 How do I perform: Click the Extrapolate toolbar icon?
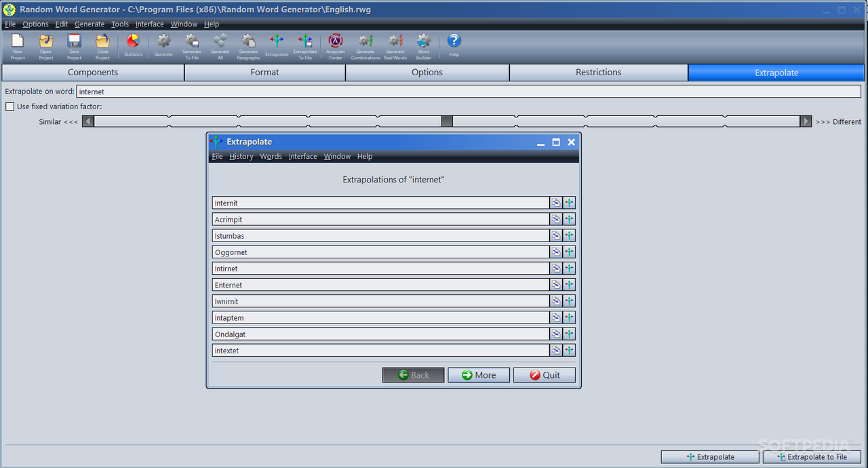pos(277,46)
